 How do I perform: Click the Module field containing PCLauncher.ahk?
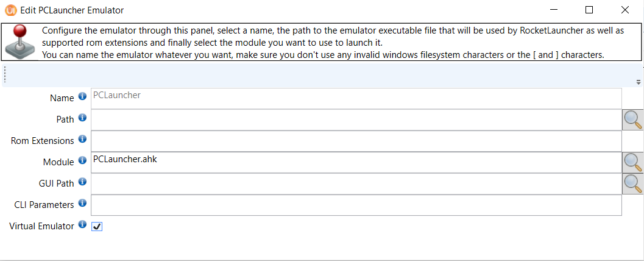tap(356, 162)
